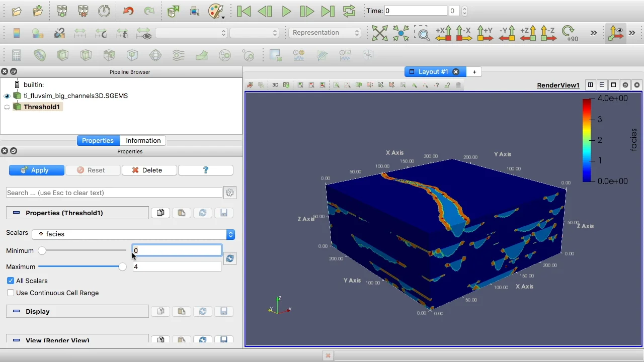Click the properties search field

(x=114, y=193)
